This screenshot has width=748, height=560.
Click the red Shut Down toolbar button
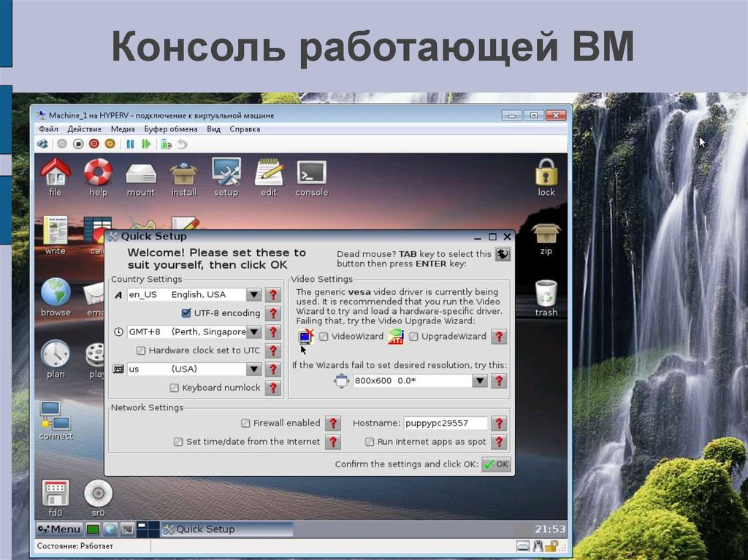(94, 144)
